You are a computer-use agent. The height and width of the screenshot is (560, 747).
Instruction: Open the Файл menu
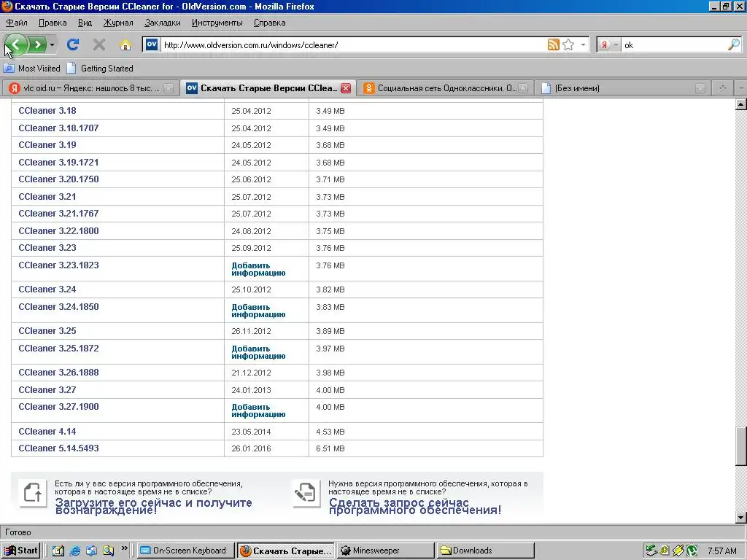(17, 23)
